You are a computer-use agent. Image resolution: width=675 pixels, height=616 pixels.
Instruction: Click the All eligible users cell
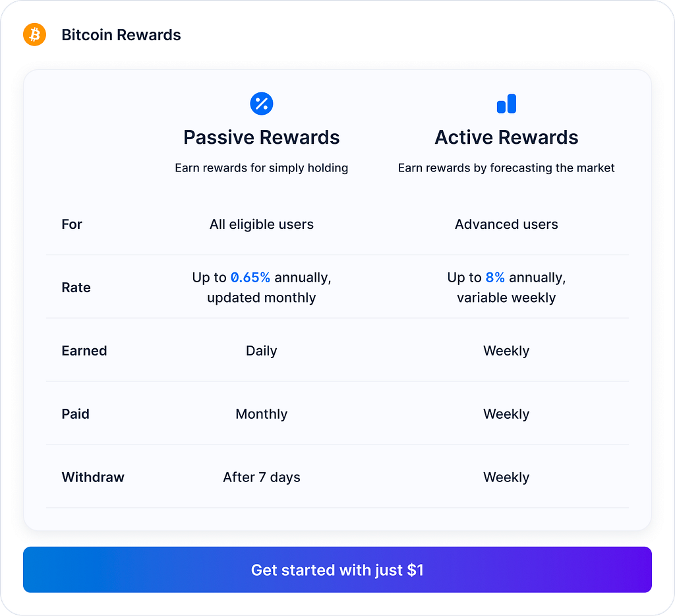261,224
